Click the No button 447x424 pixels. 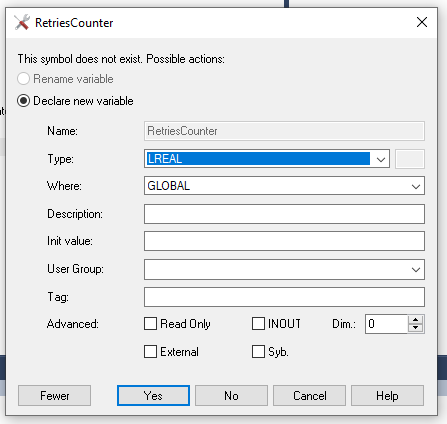[x=231, y=396]
